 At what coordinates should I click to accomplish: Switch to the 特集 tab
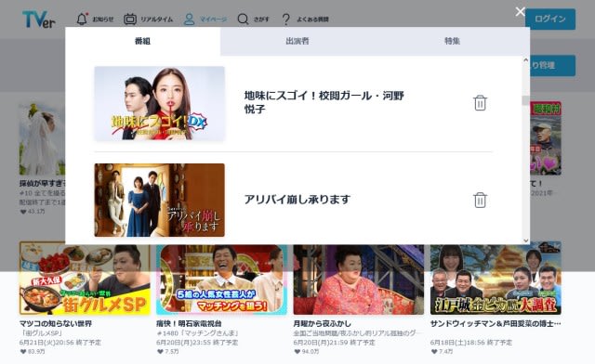[452, 41]
